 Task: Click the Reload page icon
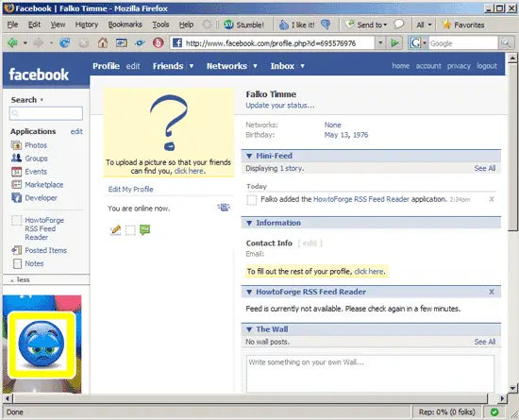tap(64, 42)
